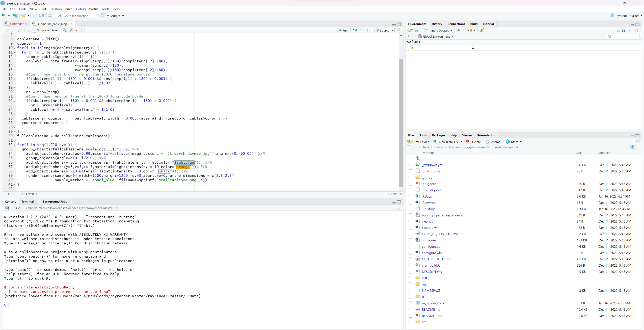Click the New Folder button
This screenshot has height=330, width=644.
(x=418, y=142)
